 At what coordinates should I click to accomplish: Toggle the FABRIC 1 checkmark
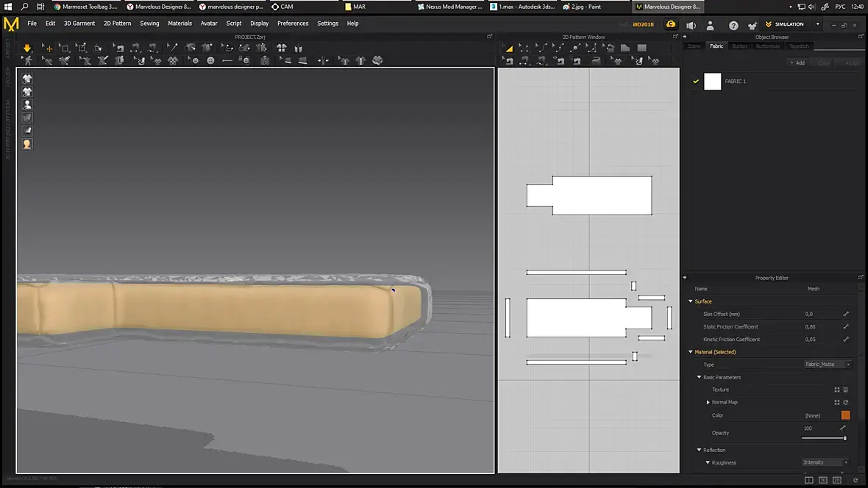[x=696, y=82]
